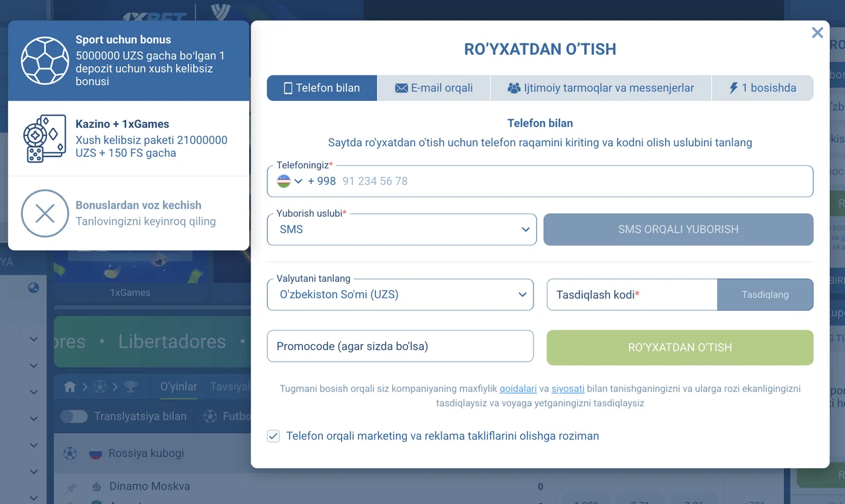
Task: Toggle the Translyatsiya bilan switch
Action: [x=74, y=416]
